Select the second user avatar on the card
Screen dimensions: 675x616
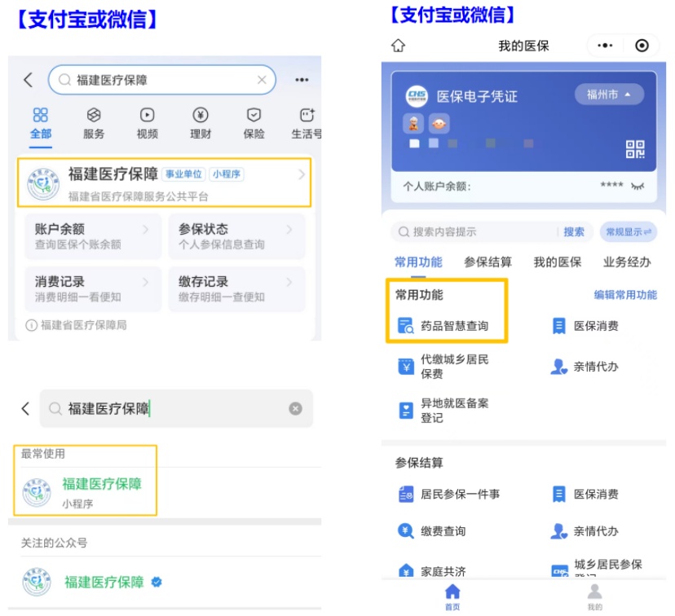(439, 124)
